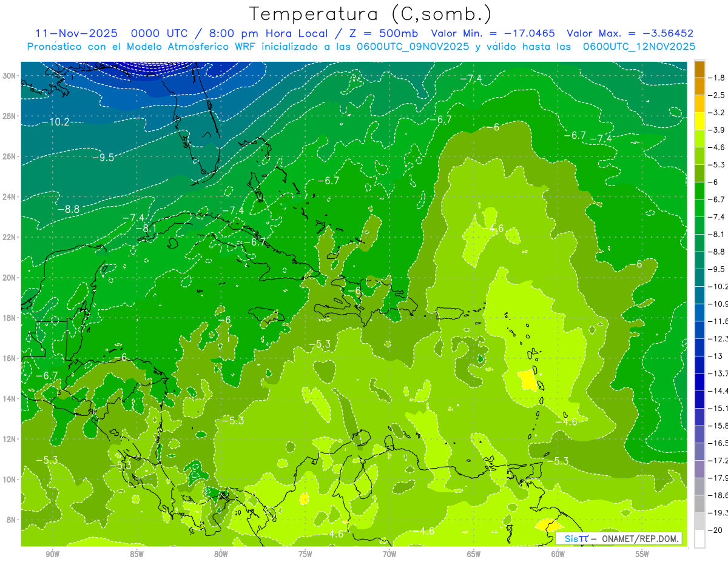
Task: Click the "80W" longitude axis label
Action: click(221, 554)
